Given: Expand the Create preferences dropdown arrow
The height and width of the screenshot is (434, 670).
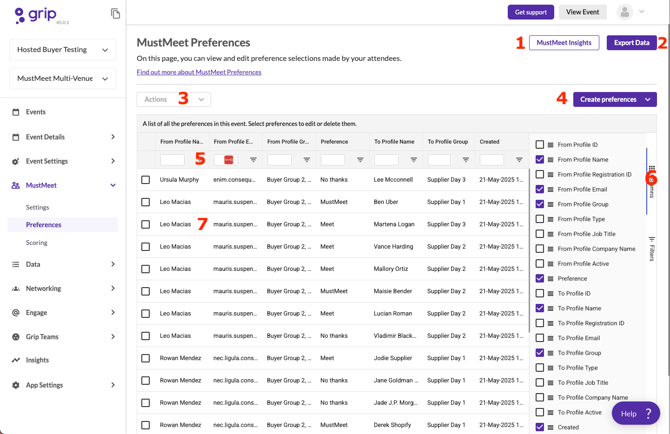Looking at the screenshot, I should click(648, 100).
